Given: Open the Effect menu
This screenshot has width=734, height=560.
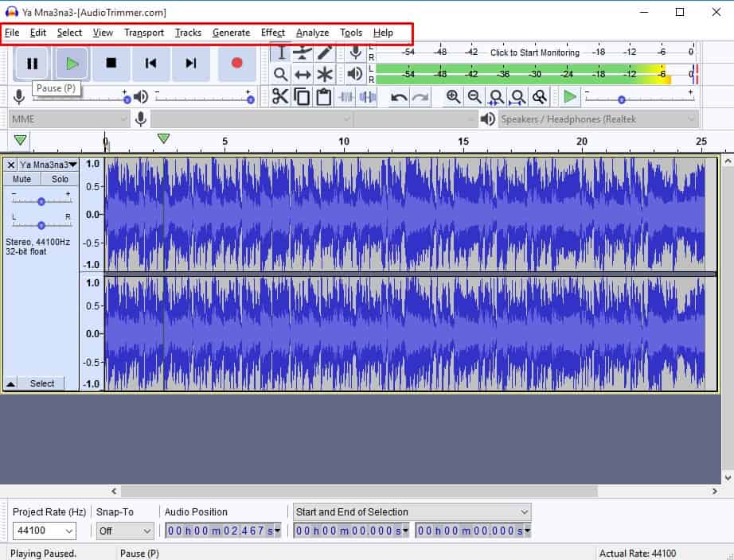Looking at the screenshot, I should click(272, 33).
